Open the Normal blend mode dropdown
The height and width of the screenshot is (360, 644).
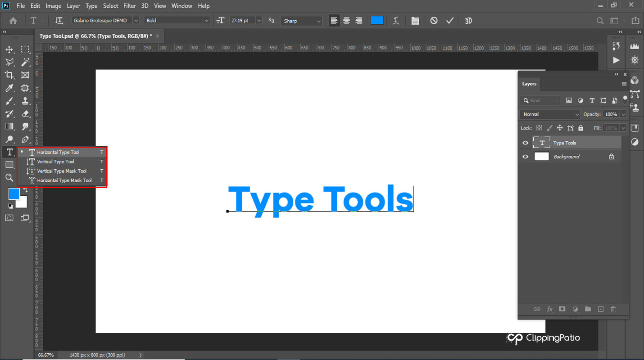coord(550,114)
